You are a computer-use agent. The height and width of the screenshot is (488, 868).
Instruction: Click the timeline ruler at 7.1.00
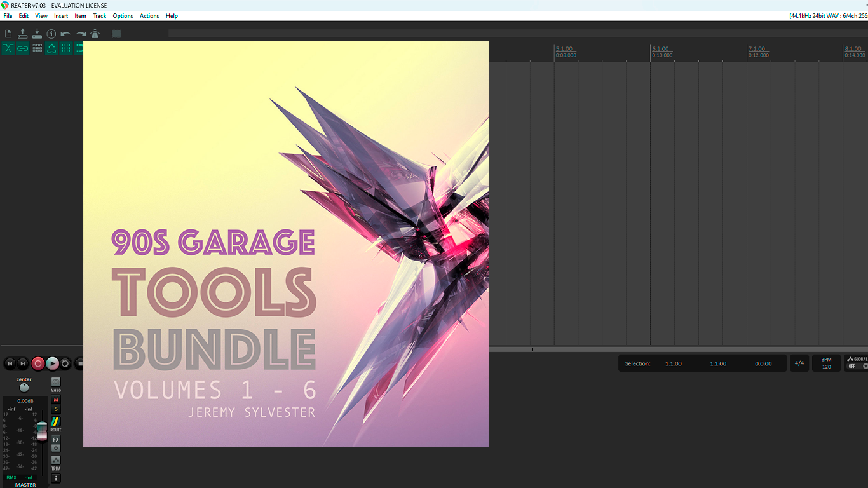pos(757,49)
